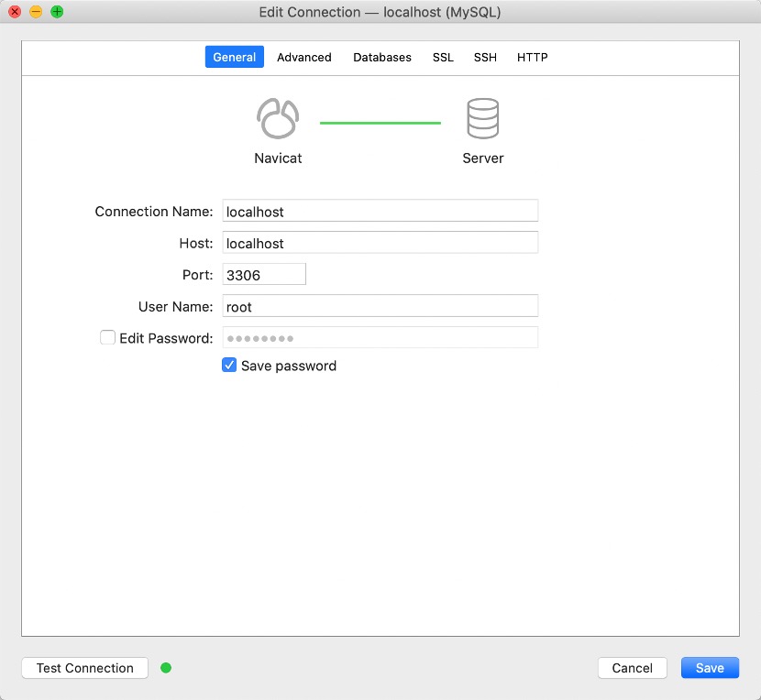Click the green connection status dot
761x700 pixels.
166,668
